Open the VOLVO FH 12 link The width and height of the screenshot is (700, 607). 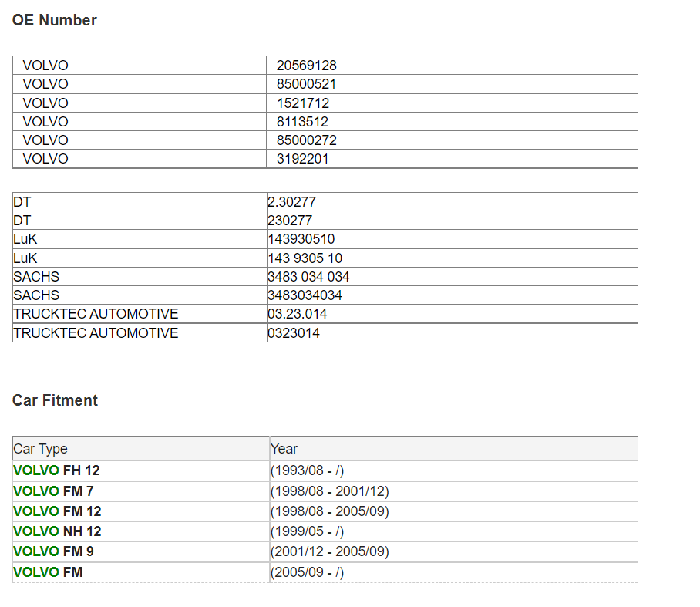[56, 470]
